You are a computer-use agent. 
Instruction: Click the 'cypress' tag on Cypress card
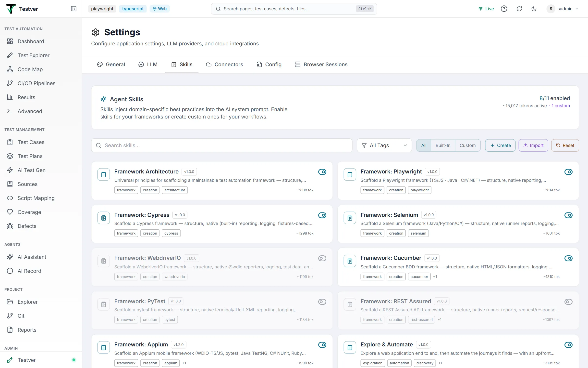click(171, 233)
